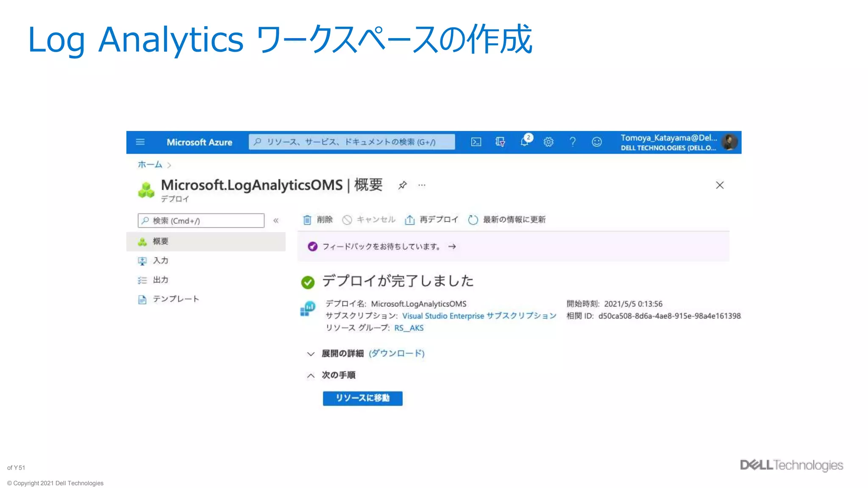Collapse the left menu with double chevron
Viewport: 868px width, 488px height.
276,220
